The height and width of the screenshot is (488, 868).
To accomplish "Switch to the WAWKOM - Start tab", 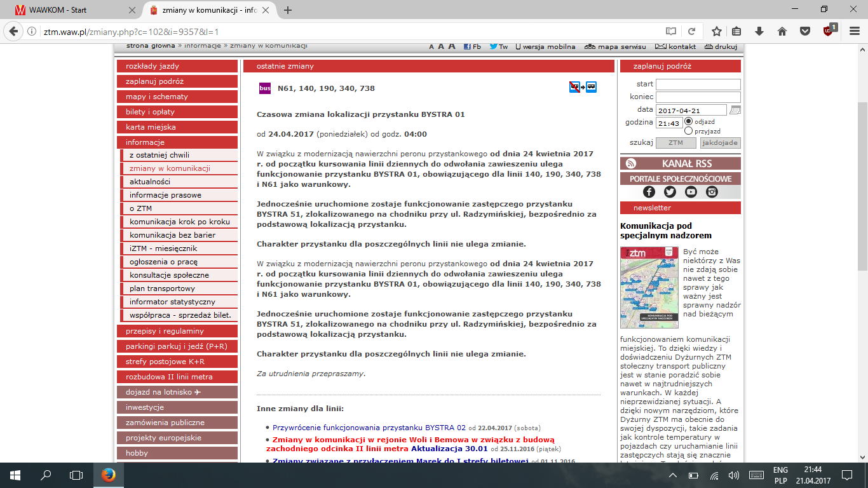I will click(70, 10).
